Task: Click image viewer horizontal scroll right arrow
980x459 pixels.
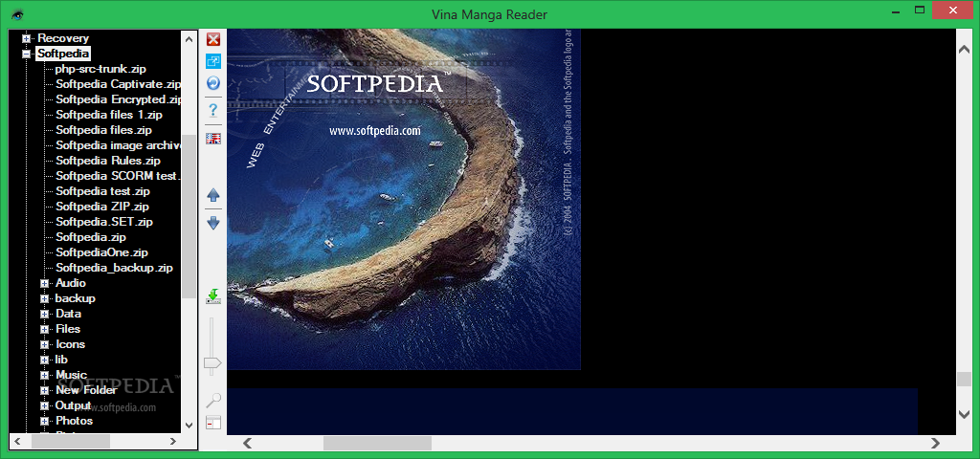Action: tap(936, 443)
